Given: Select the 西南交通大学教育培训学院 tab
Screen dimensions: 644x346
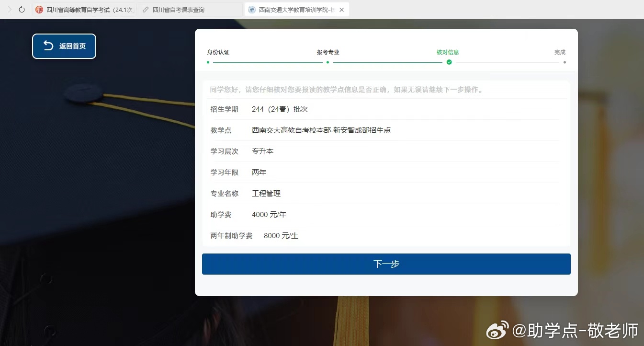Looking at the screenshot, I should [296, 10].
